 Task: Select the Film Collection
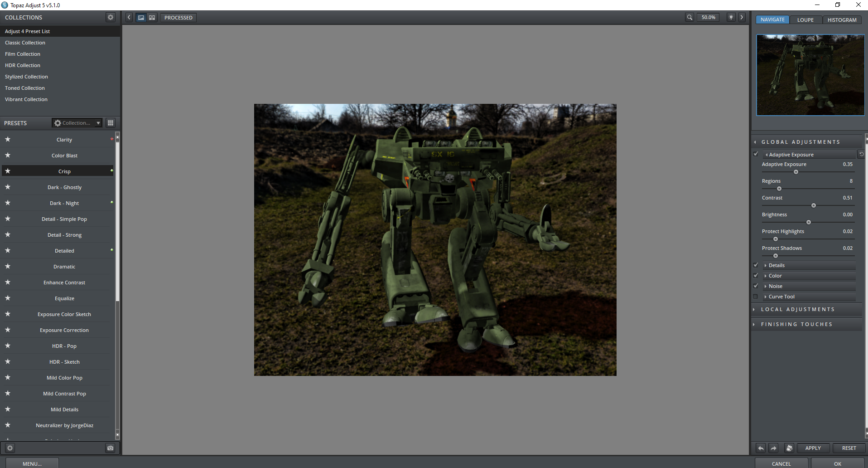click(60, 54)
